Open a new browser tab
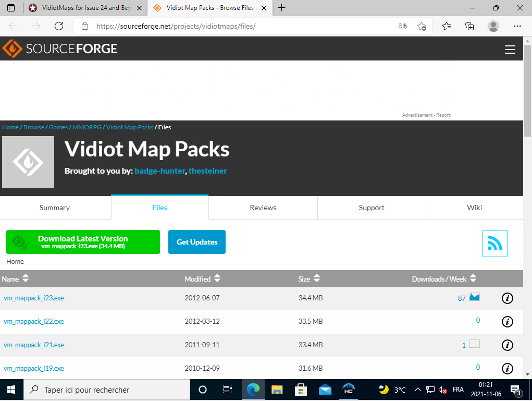 281,8
